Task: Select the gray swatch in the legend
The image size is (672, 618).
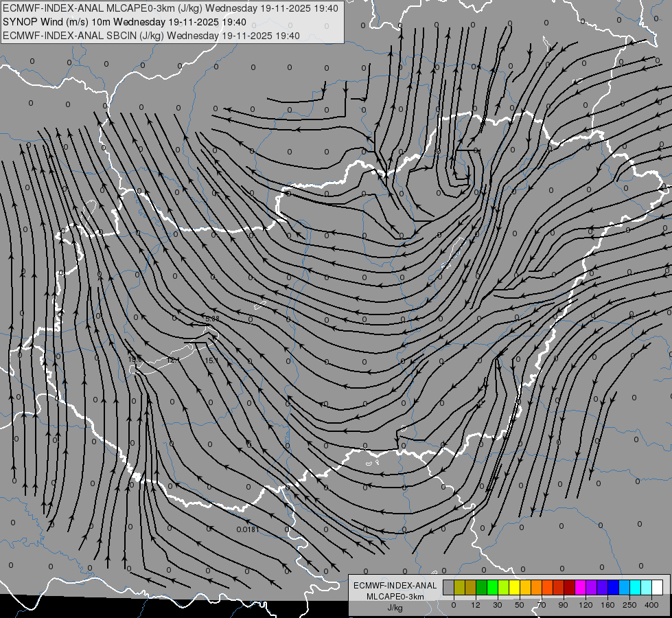Action: (449, 587)
